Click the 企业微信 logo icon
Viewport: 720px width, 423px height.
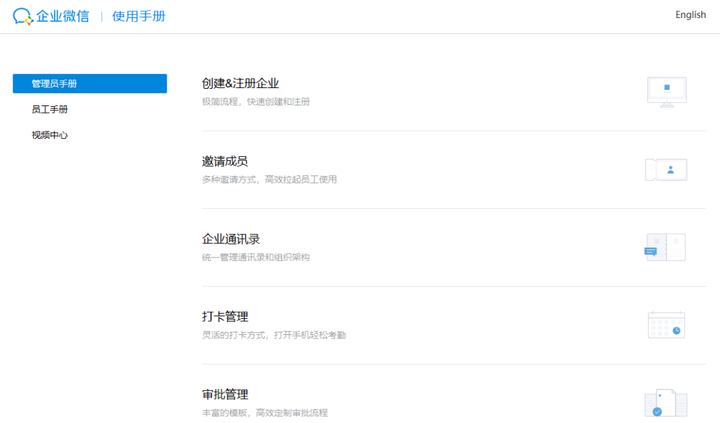click(x=22, y=16)
